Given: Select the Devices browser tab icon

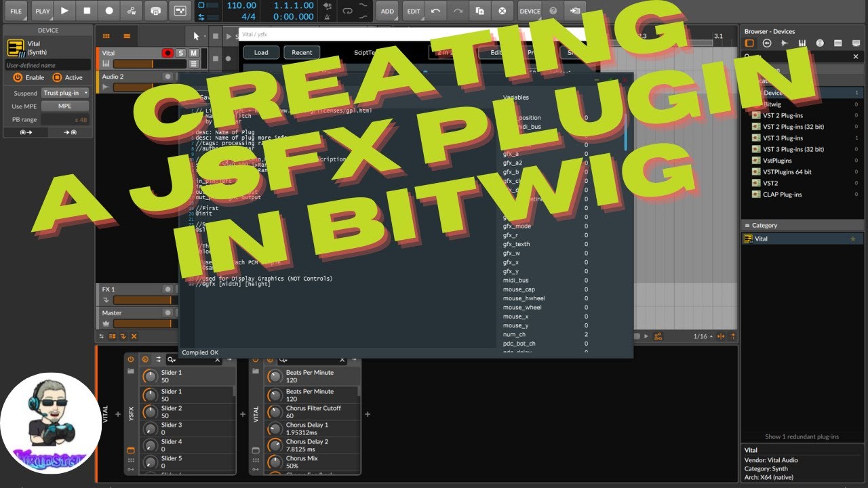Looking at the screenshot, I should pos(749,43).
